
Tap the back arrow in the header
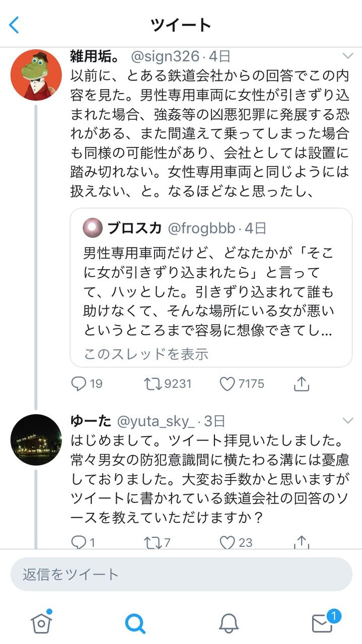tap(14, 25)
